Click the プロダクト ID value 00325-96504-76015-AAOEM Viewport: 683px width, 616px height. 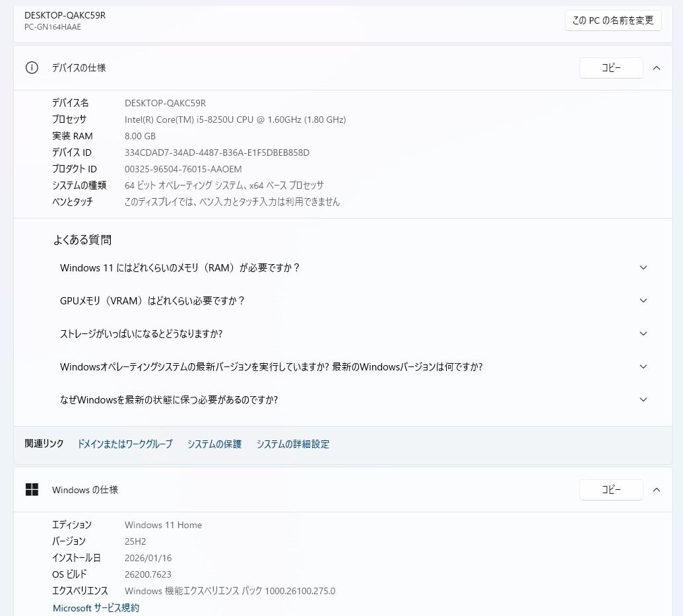183,169
